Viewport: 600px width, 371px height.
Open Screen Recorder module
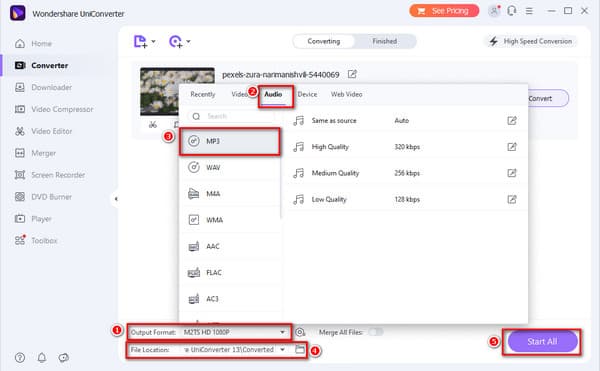coord(50,175)
